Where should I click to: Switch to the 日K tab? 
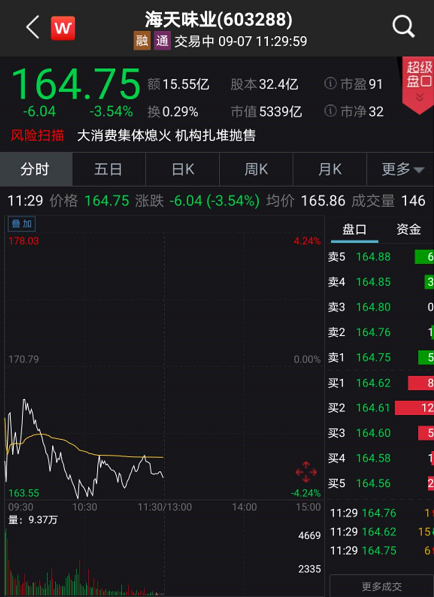coord(183,169)
